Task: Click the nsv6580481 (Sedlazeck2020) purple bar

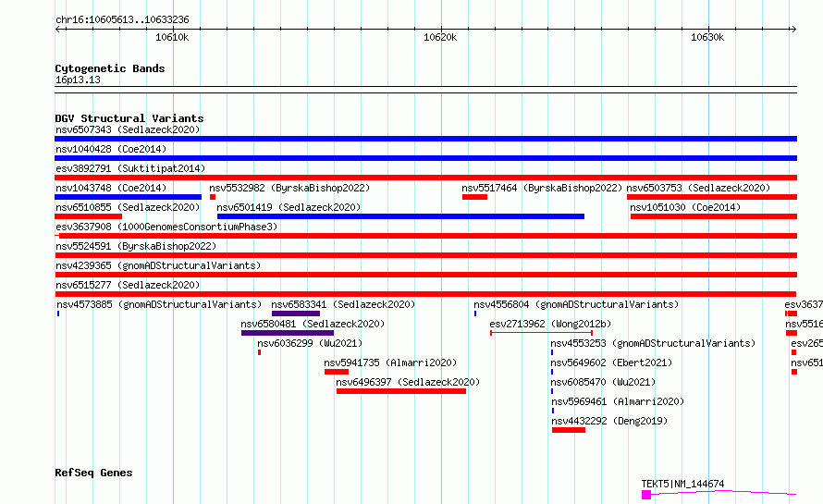Action: coord(288,333)
